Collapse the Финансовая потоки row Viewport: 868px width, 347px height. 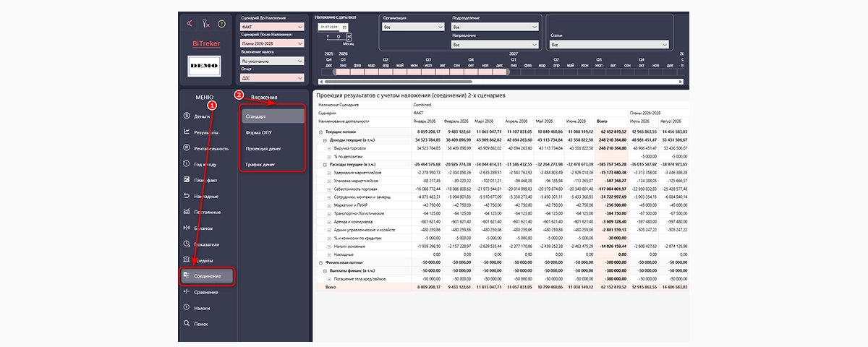coord(321,262)
